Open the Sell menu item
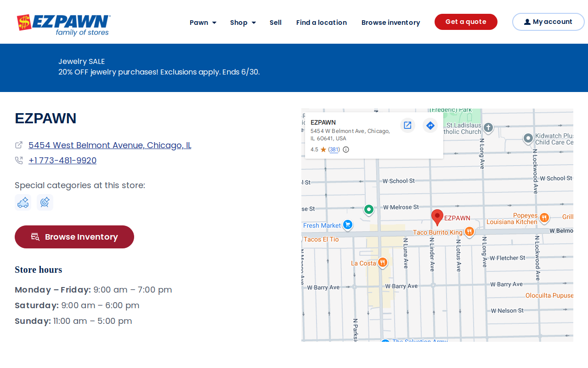This screenshot has height=368, width=588. pos(276,23)
